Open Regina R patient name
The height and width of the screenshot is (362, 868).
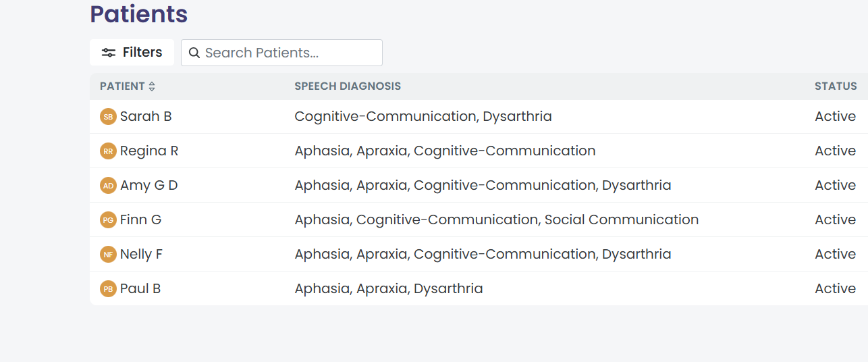[x=149, y=151]
